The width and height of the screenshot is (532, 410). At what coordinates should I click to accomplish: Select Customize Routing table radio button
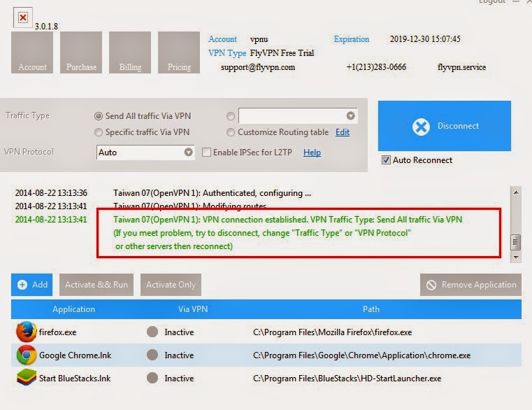pyautogui.click(x=231, y=132)
